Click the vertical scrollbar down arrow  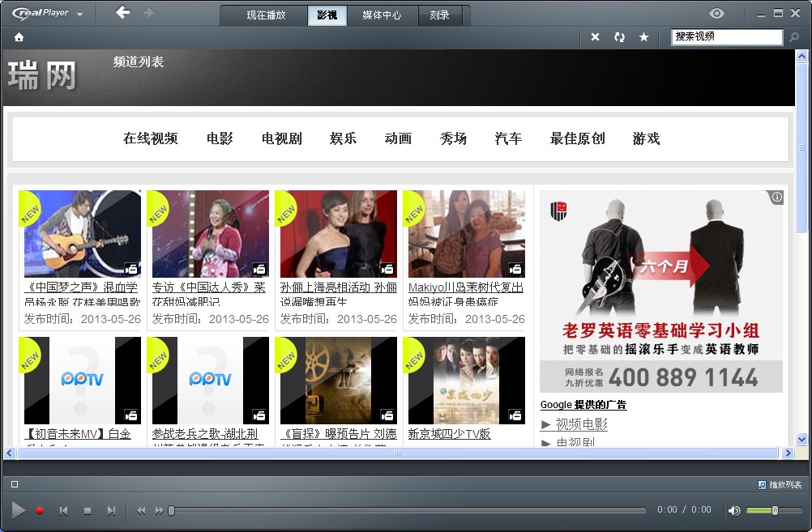point(801,439)
